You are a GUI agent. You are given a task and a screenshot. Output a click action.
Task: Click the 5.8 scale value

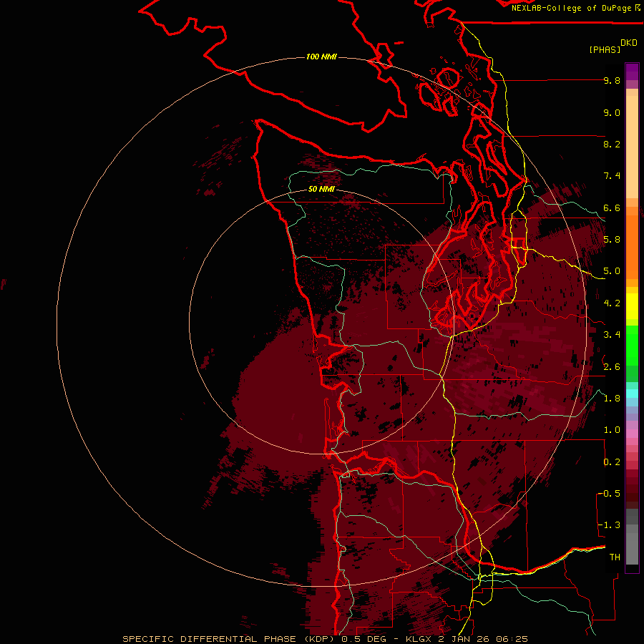point(612,240)
